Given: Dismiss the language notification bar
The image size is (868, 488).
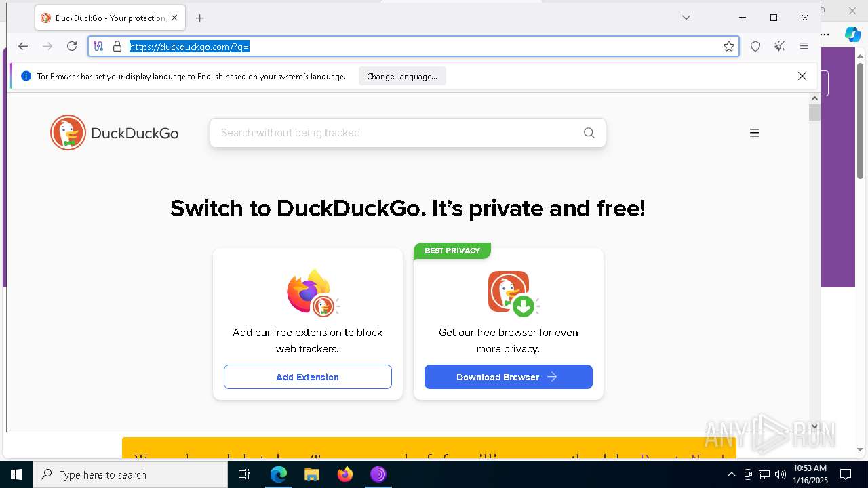Looking at the screenshot, I should point(802,76).
